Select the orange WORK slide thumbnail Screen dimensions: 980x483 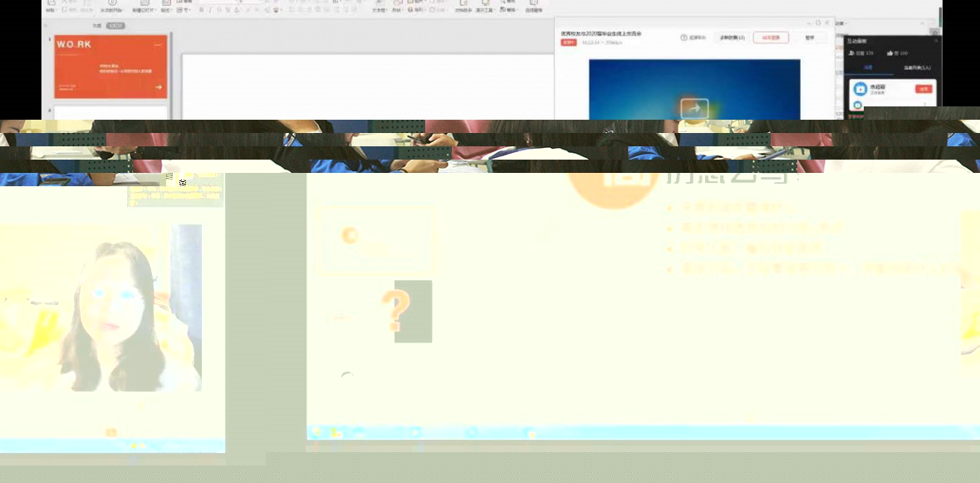tap(110, 67)
